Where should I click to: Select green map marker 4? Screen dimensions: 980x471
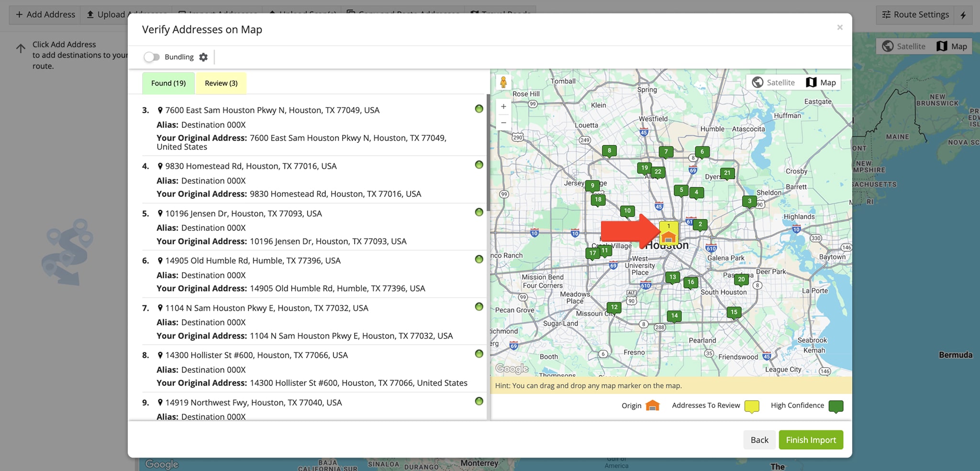tap(696, 193)
